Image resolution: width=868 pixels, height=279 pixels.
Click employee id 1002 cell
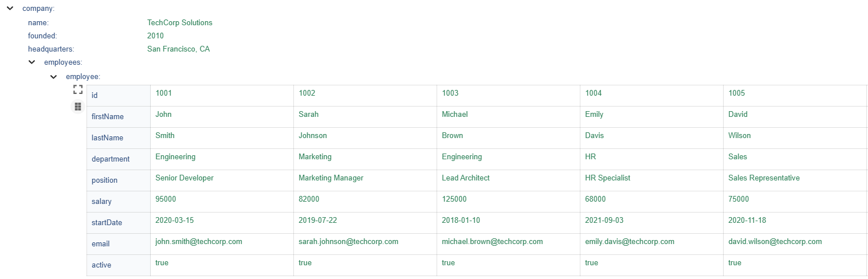pos(365,96)
